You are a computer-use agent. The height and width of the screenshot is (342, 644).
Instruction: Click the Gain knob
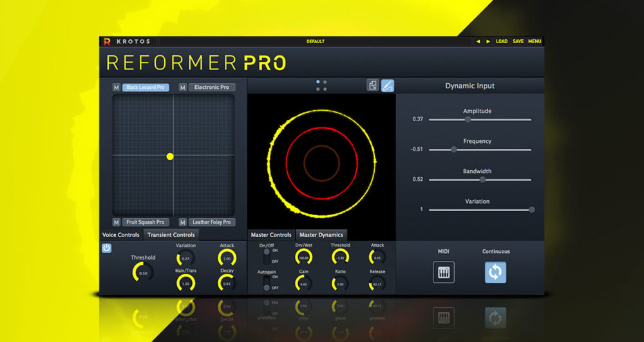[303, 283]
